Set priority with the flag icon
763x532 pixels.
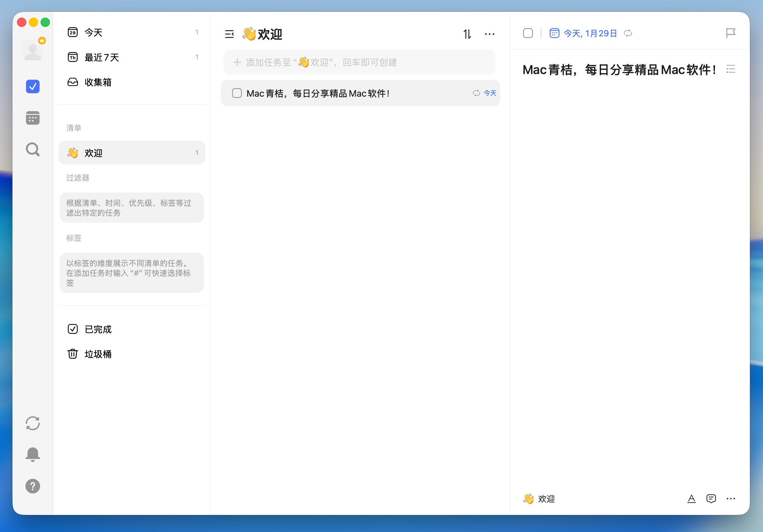click(731, 33)
